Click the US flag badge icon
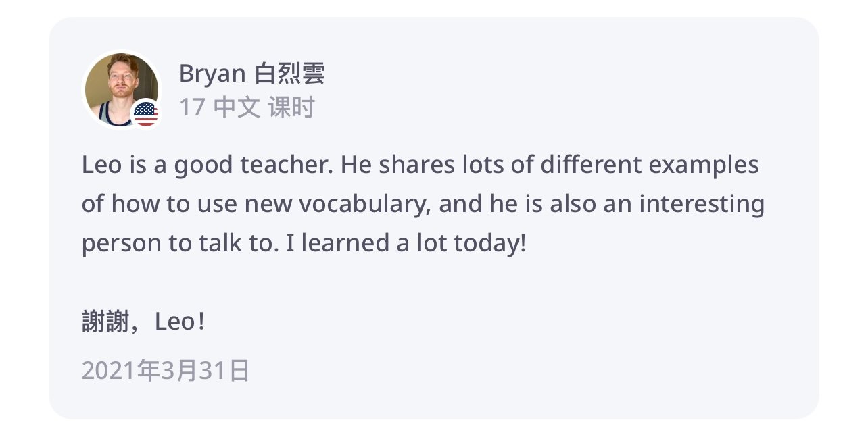Viewport: 868px width, 437px height. point(145,113)
